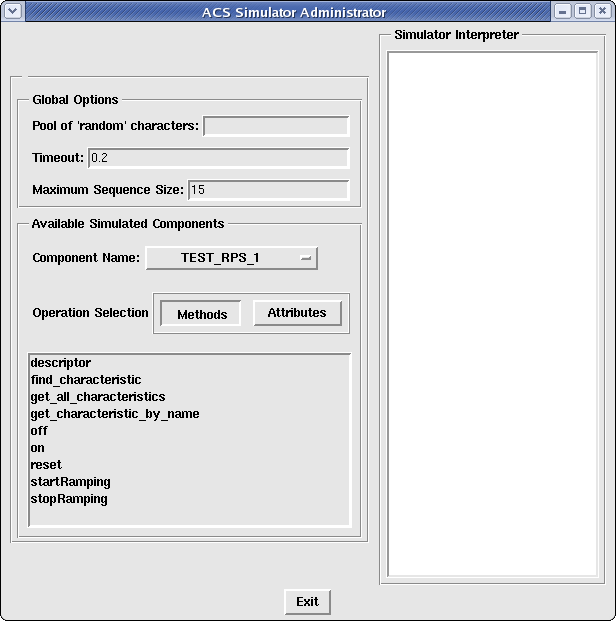Click the Timeout input field
The width and height of the screenshot is (616, 621).
click(x=218, y=158)
